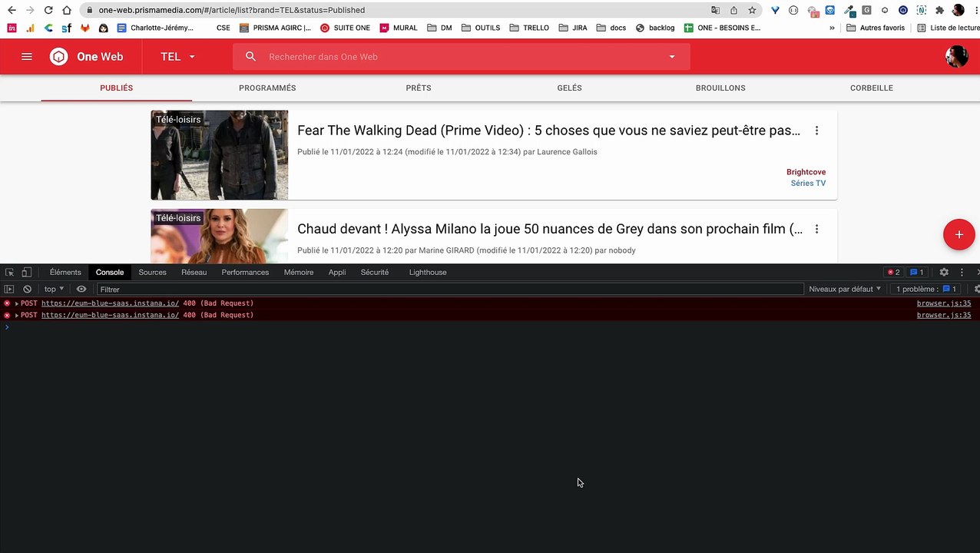Switch to the GELÉS tab
Image resolution: width=980 pixels, height=553 pixels.
(x=569, y=88)
